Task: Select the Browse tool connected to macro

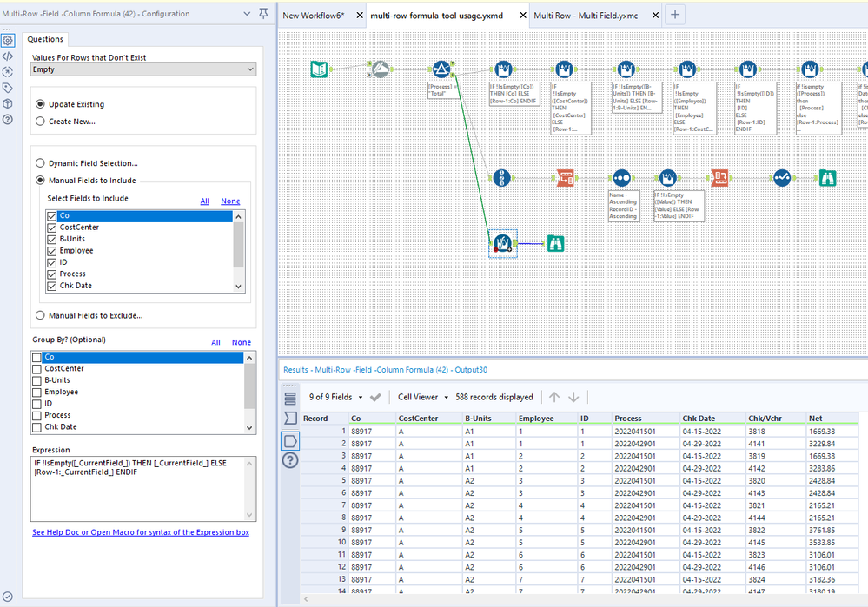Action: tap(555, 243)
